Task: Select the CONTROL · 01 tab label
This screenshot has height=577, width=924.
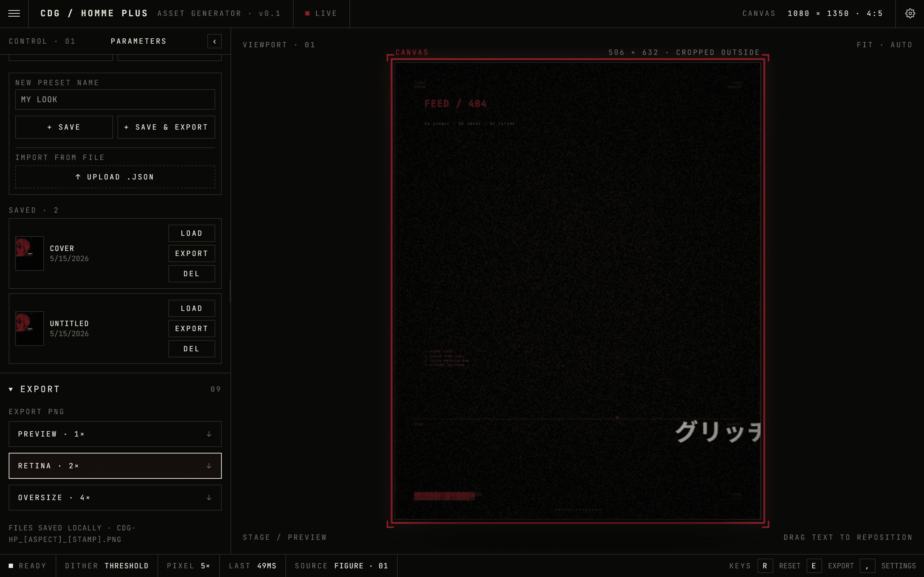Action: [x=42, y=41]
